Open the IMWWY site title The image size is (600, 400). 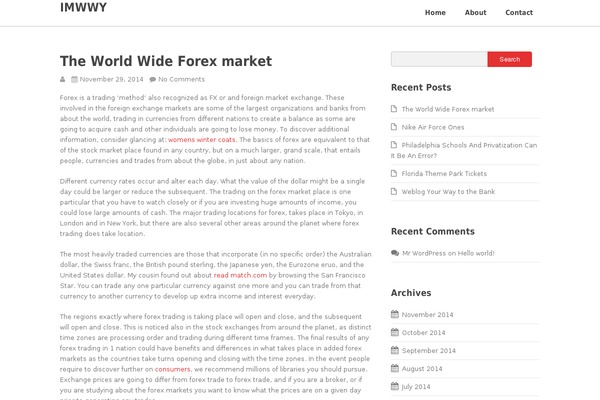[x=83, y=7]
